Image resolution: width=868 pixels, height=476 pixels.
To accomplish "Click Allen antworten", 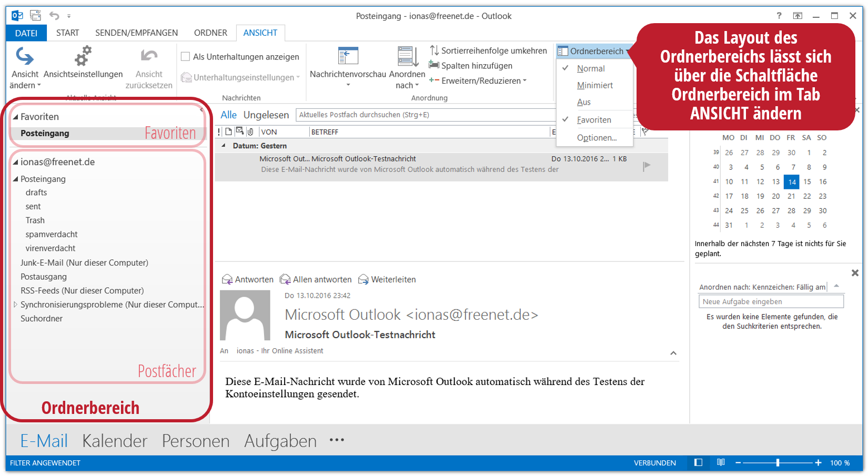I will coord(316,279).
